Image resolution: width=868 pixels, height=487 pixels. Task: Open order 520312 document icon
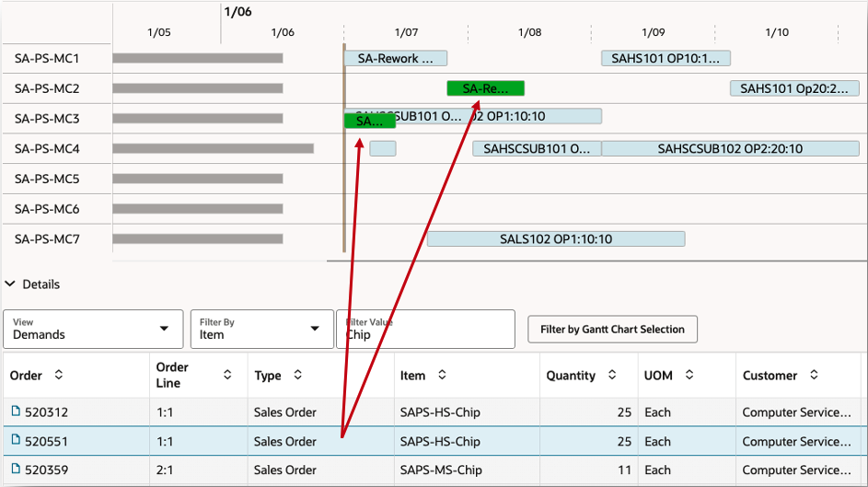coord(16,411)
